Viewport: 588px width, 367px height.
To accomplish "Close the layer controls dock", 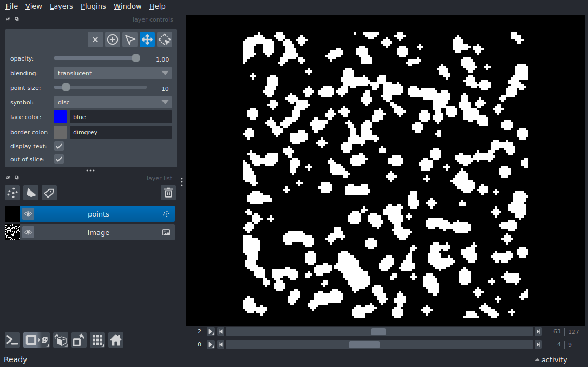I will click(8, 19).
